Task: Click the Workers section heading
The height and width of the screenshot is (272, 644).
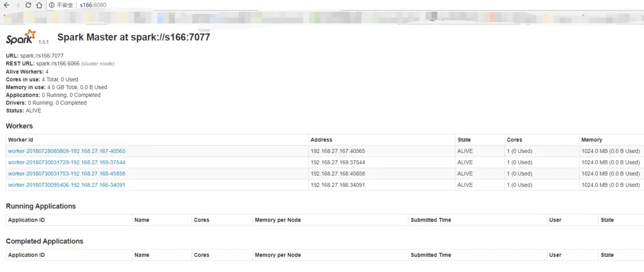Action: (19, 126)
